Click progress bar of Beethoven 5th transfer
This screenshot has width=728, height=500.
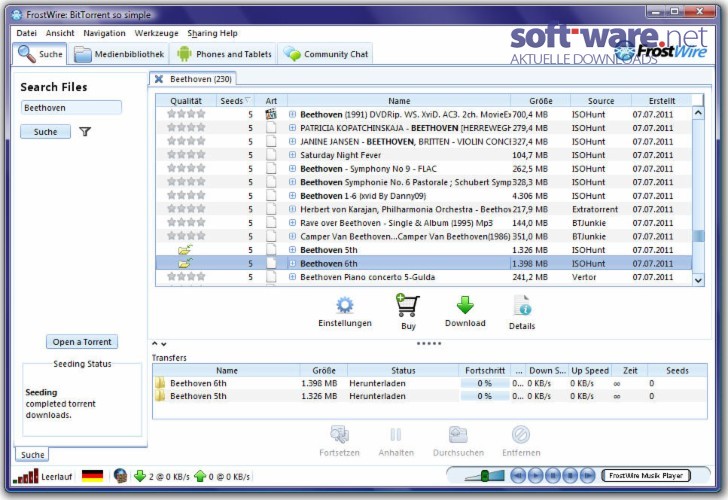(484, 396)
